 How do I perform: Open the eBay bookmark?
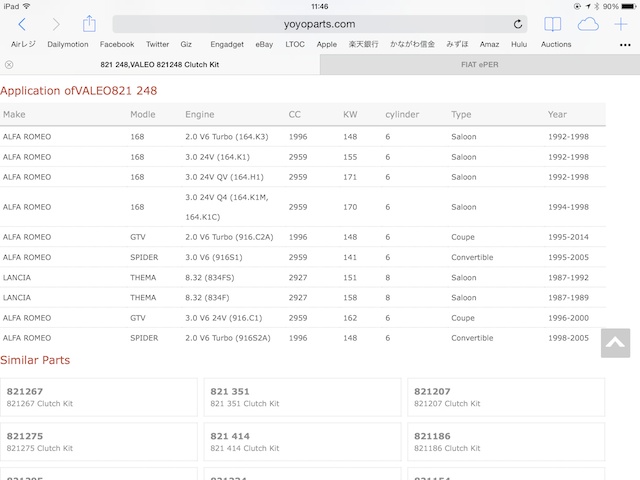(x=264, y=44)
